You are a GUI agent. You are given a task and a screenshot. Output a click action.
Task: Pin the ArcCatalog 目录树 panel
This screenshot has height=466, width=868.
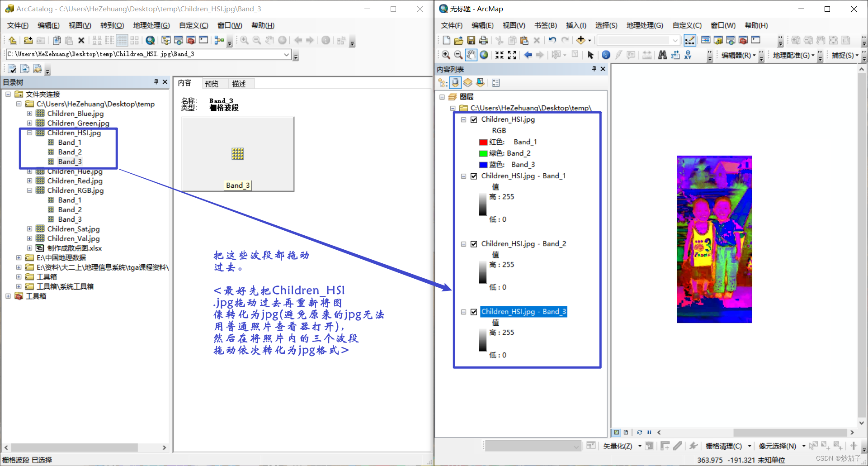click(x=156, y=82)
